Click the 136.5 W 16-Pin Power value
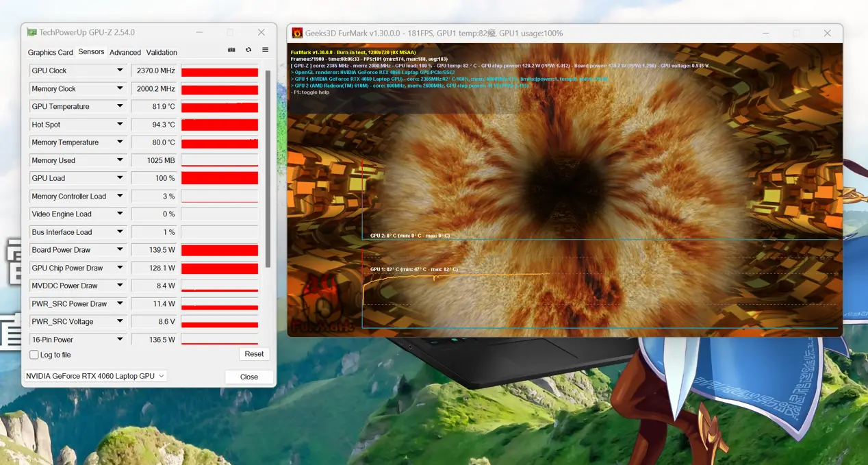The height and width of the screenshot is (465, 868). [x=154, y=339]
